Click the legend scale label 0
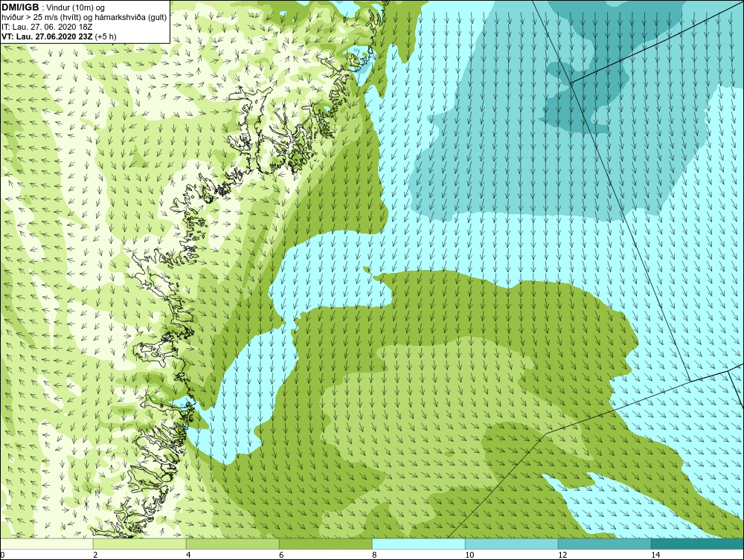Viewport: 744px width, 560px height. point(2,555)
